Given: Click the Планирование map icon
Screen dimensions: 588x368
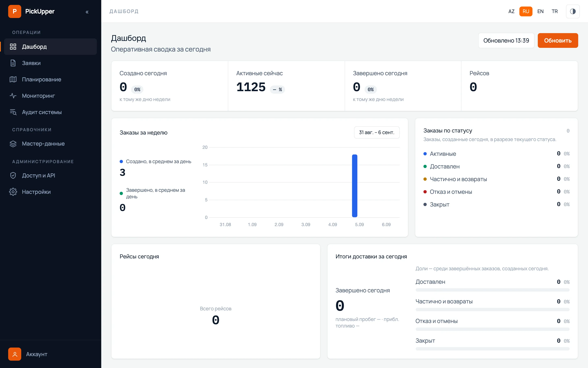Looking at the screenshot, I should point(13,79).
